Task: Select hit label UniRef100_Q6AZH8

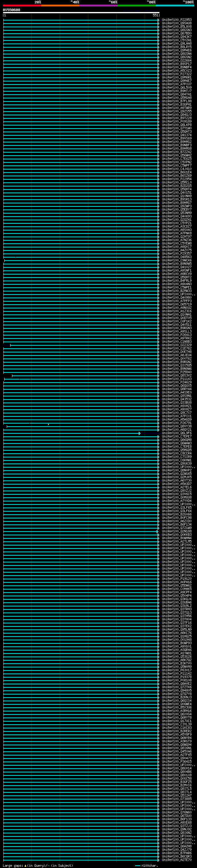Action: point(176,846)
